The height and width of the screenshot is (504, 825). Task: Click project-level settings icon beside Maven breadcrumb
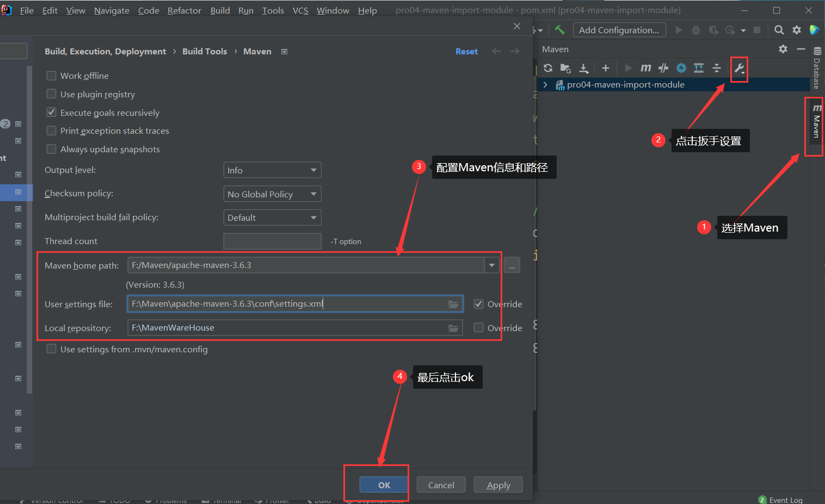click(284, 52)
